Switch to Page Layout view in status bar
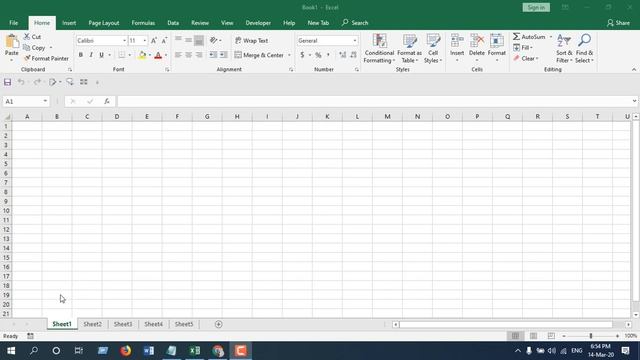The height and width of the screenshot is (360, 640). pyautogui.click(x=533, y=336)
